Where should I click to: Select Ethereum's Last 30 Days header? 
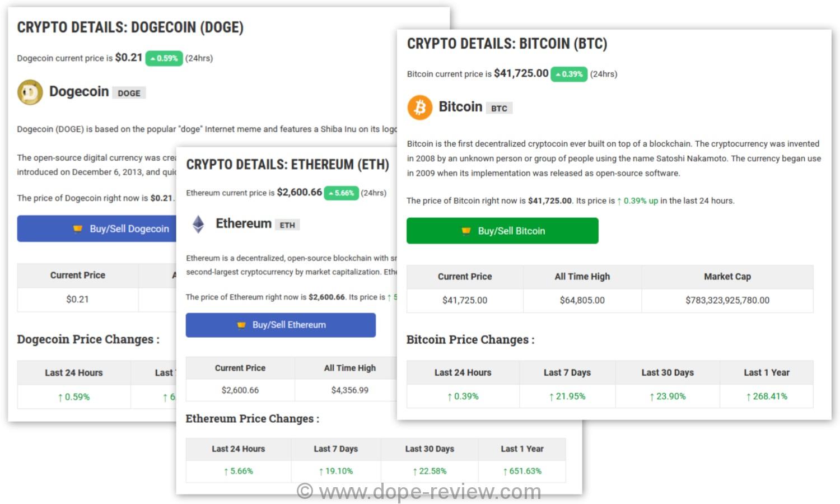[430, 449]
